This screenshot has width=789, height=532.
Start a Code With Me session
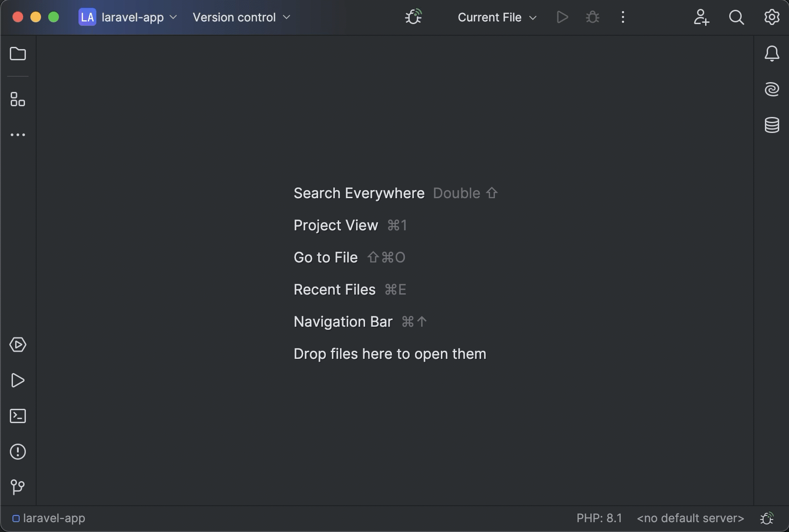click(x=701, y=17)
